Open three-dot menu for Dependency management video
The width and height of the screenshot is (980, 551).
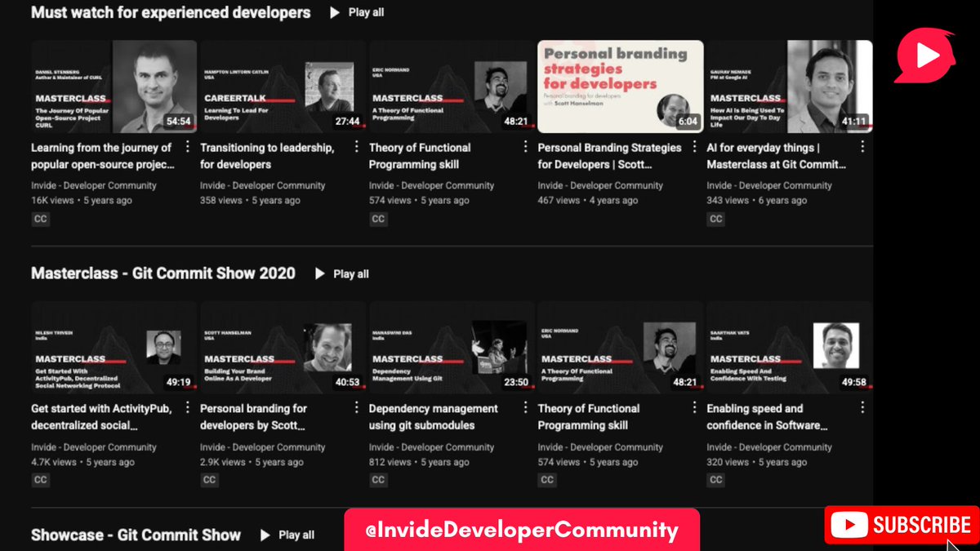tap(524, 407)
